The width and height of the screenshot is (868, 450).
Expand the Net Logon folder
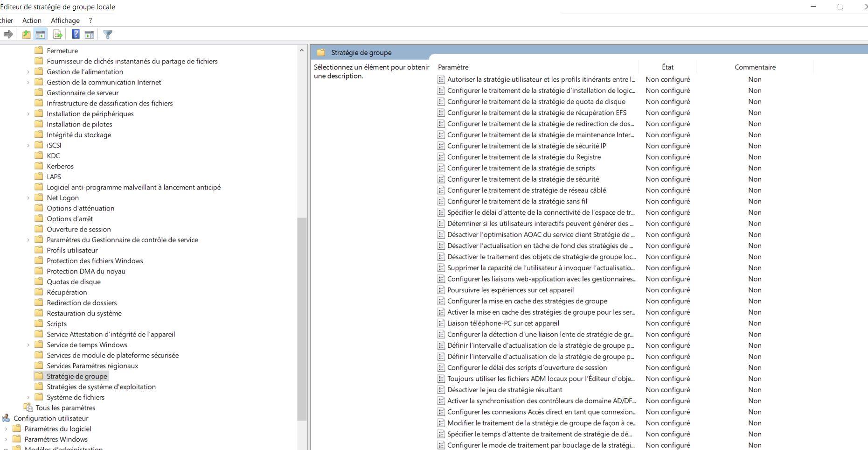pyautogui.click(x=28, y=198)
